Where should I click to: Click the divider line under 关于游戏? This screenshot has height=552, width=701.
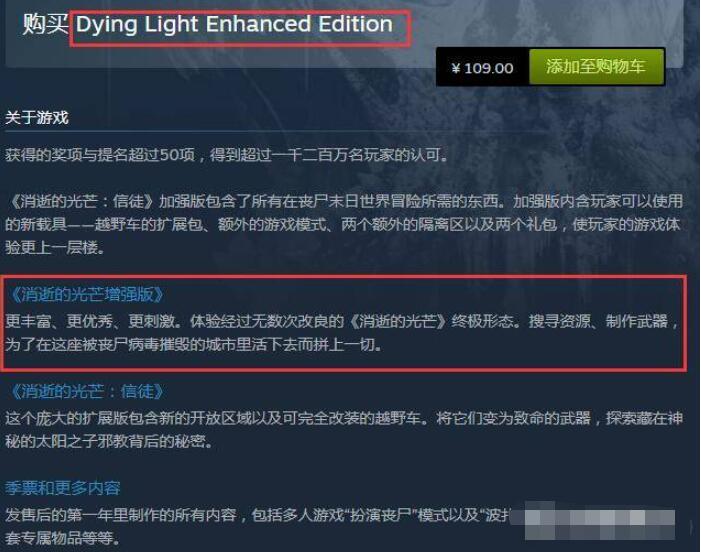[275, 131]
